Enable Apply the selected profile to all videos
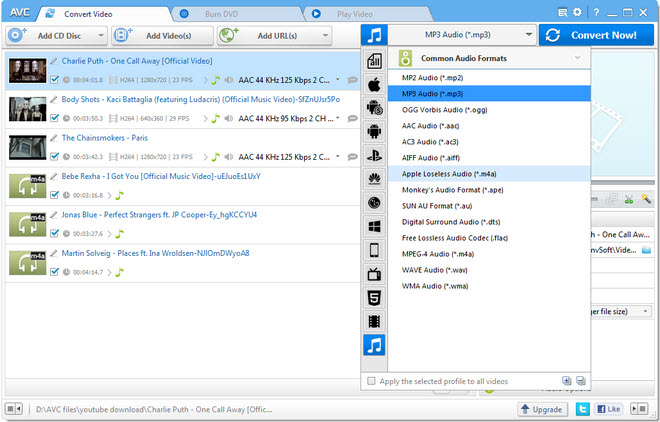The image size is (660, 422). [x=371, y=381]
